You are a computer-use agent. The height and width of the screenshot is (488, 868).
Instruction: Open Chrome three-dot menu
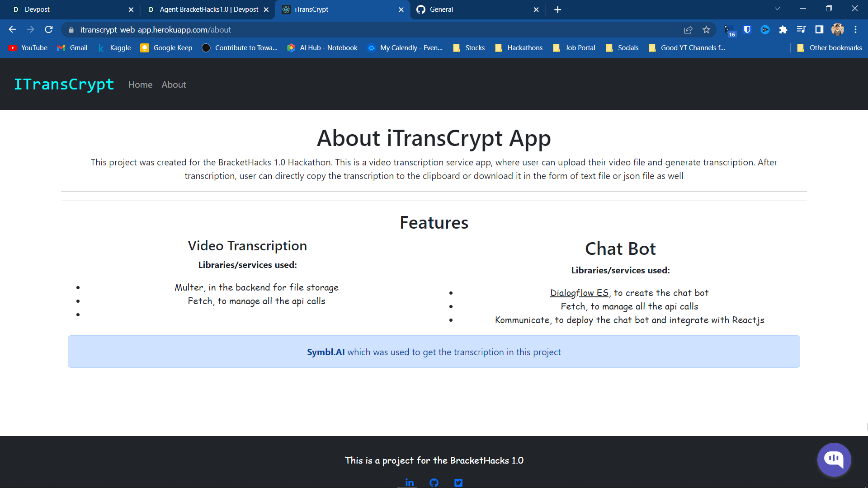coord(855,30)
